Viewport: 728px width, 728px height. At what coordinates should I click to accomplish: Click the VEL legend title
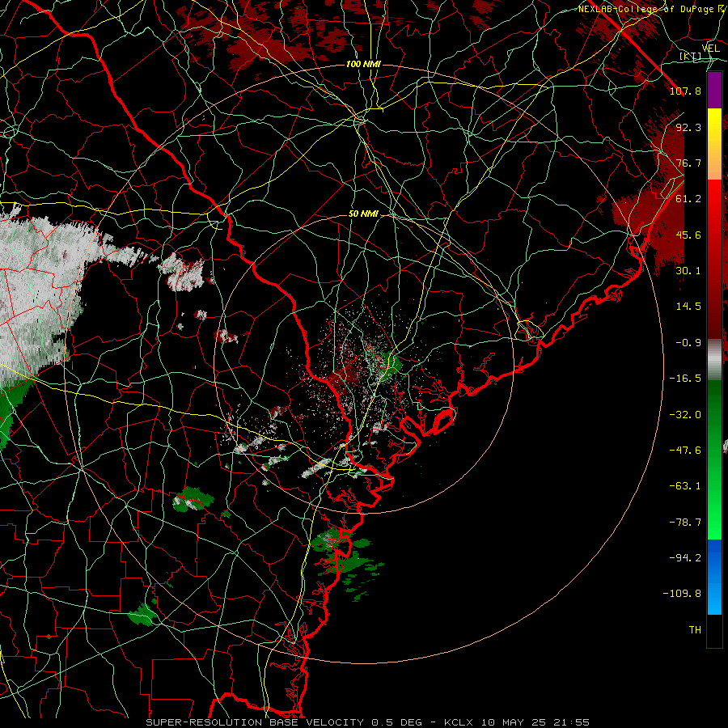coord(711,49)
